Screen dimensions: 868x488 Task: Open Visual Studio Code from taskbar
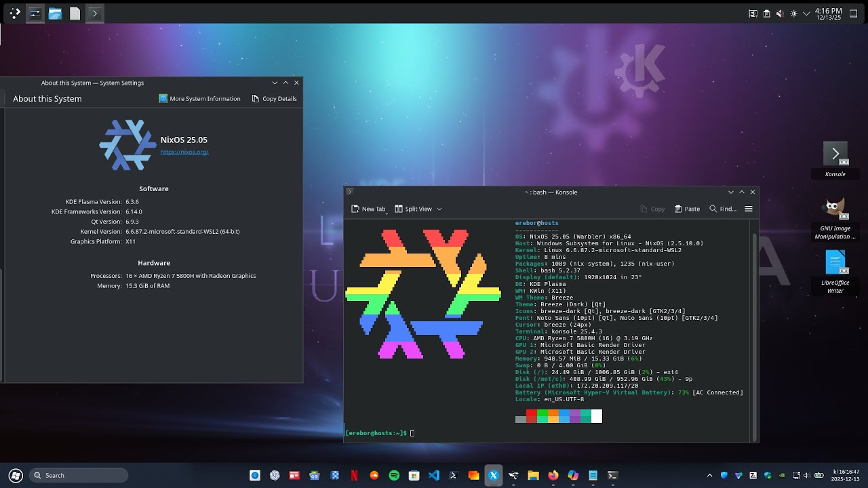pos(434,476)
